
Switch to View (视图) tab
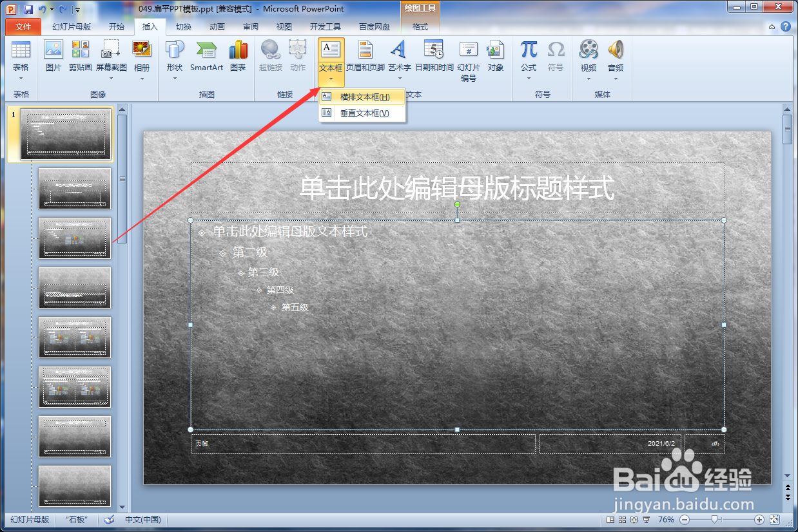point(284,26)
